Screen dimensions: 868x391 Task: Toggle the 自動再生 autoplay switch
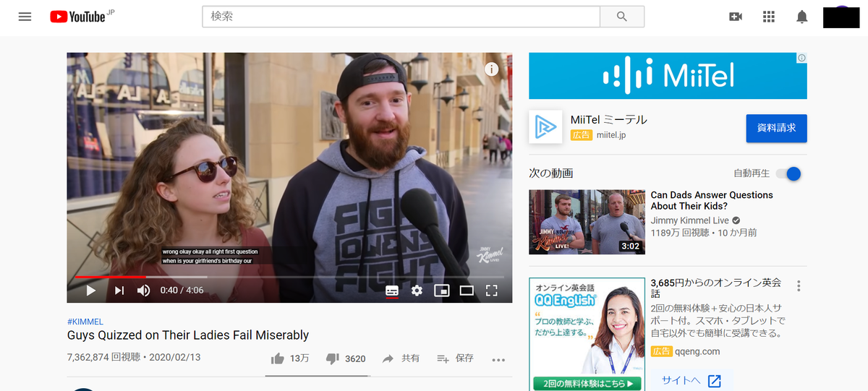tap(788, 173)
